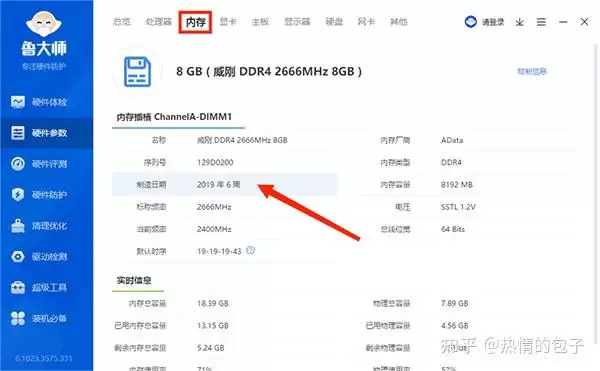Viewport: 600px width, 371px height.
Task: Click the voltage value SSTL 1.2V
Action: pos(458,207)
